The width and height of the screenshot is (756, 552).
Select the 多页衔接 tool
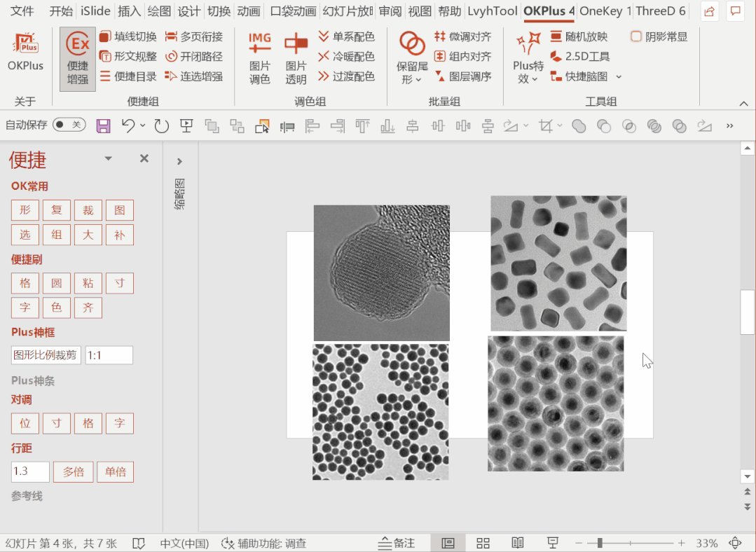tap(194, 36)
